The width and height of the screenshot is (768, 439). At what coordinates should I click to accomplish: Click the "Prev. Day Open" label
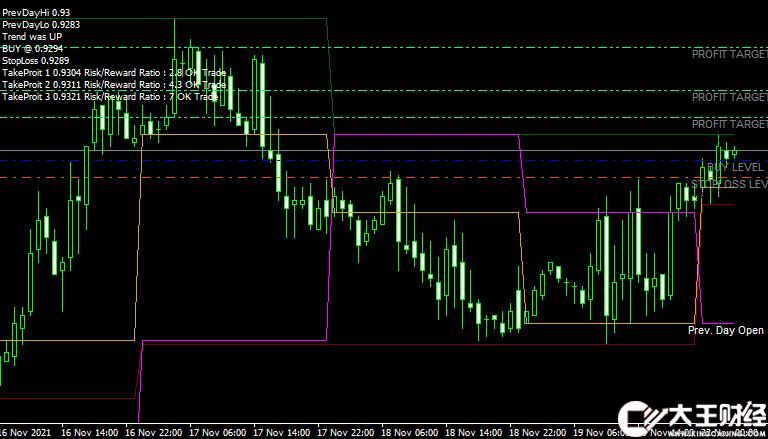click(x=725, y=330)
